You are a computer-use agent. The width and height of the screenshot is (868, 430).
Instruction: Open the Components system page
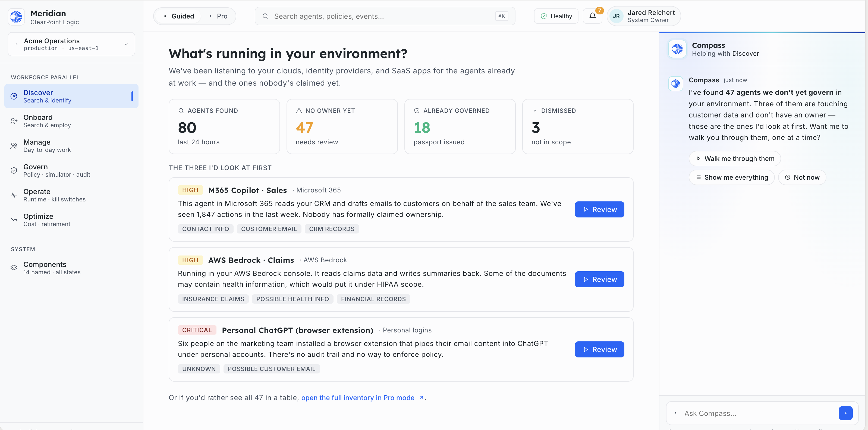71,268
